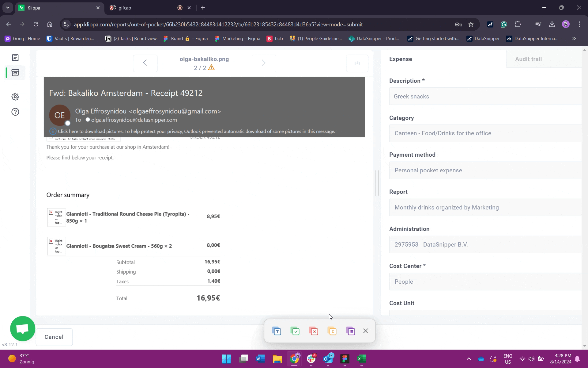Image resolution: width=588 pixels, height=368 pixels.
Task: Open the help question mark icon
Action: pyautogui.click(x=15, y=112)
